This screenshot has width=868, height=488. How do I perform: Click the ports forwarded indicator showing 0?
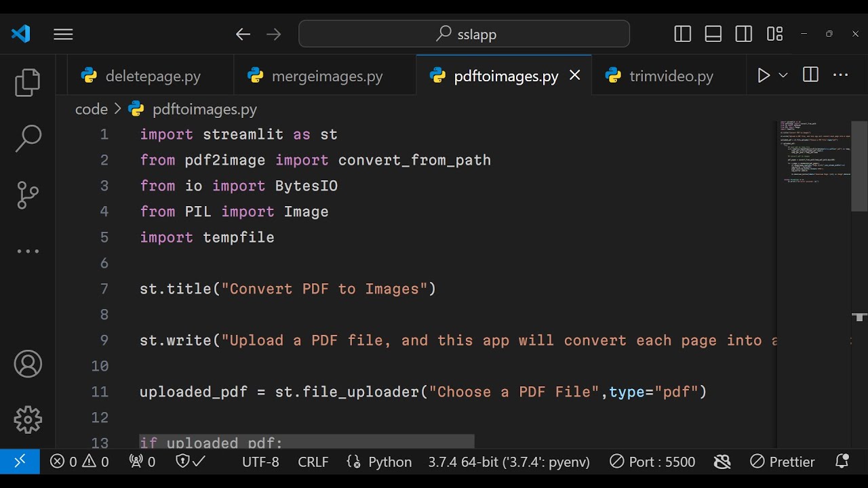click(142, 462)
